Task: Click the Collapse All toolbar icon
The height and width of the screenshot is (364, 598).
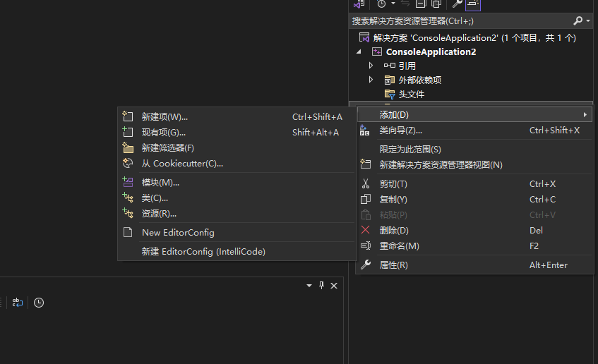Action: 420,4
